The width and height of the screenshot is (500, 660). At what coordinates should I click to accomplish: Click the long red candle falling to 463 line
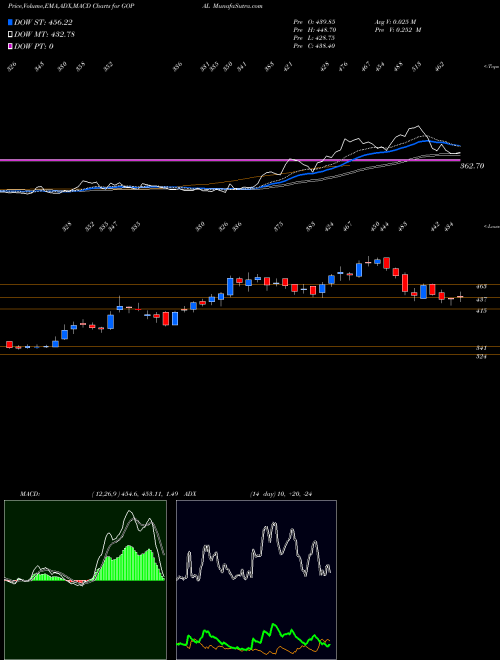click(405, 282)
